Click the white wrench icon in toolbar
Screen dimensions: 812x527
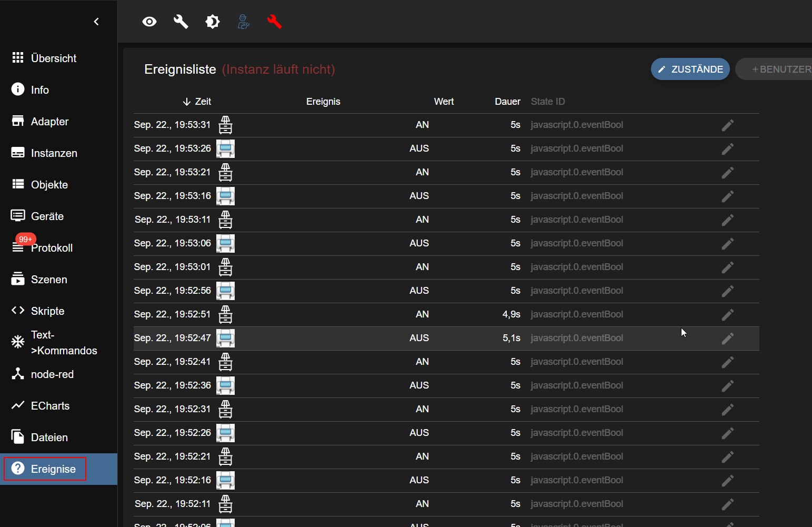click(x=181, y=22)
